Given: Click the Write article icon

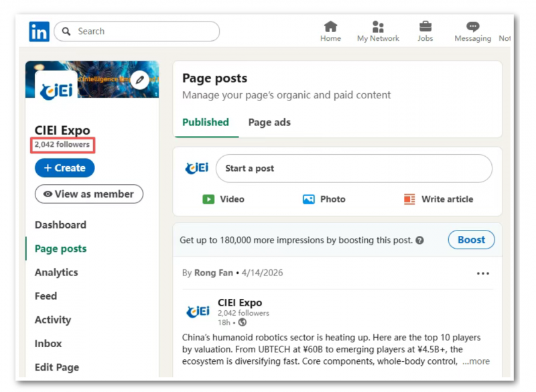Looking at the screenshot, I should point(409,199).
